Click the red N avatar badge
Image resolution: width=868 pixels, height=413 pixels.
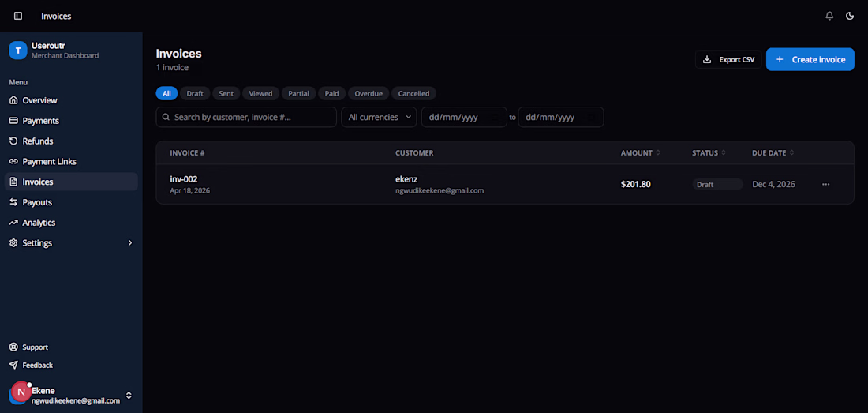21,392
